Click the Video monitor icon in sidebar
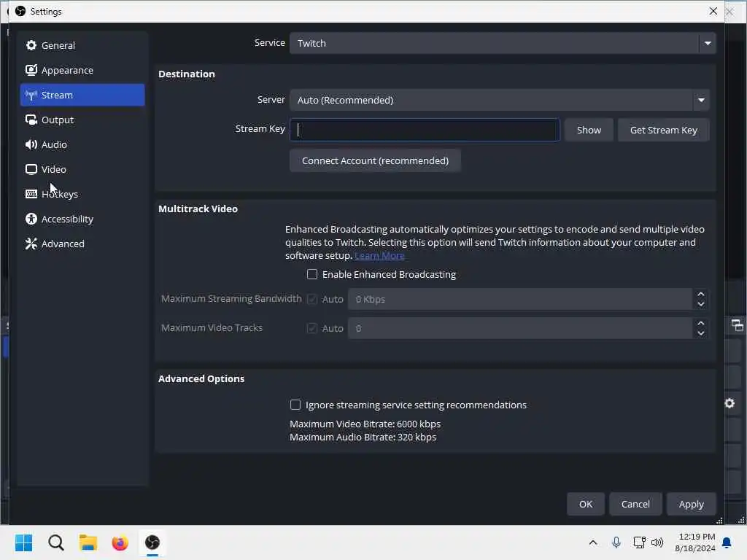 pos(31,169)
